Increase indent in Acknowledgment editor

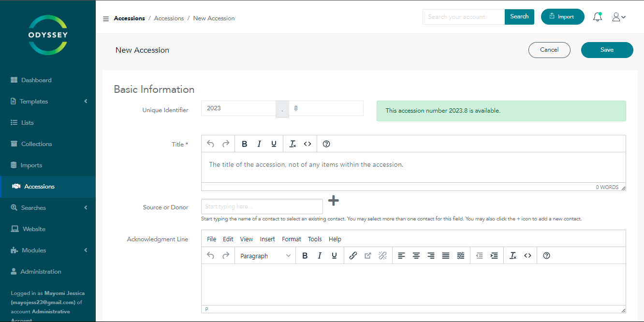tap(494, 256)
